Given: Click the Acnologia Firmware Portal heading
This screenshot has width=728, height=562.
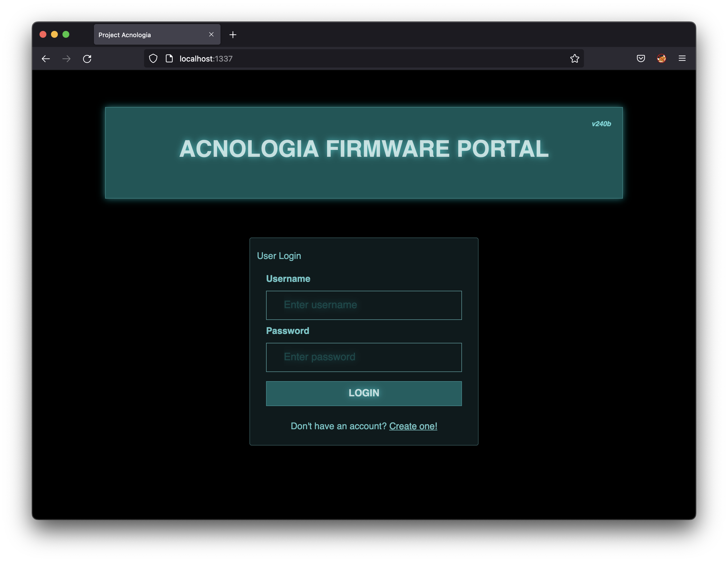Looking at the screenshot, I should tap(364, 149).
